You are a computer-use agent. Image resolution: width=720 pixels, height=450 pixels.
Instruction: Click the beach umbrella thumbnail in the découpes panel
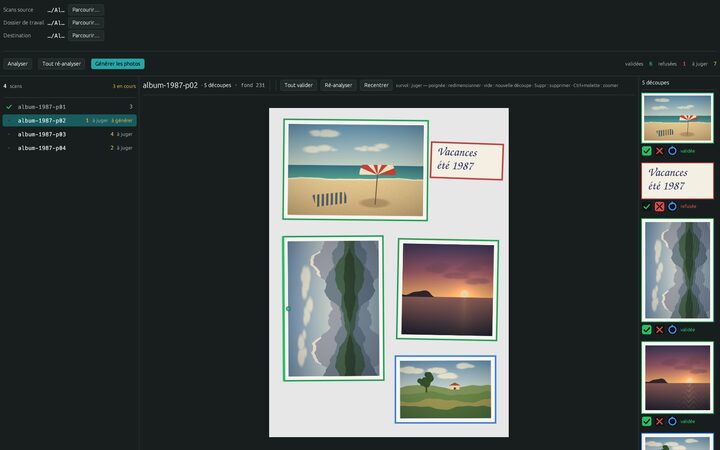coord(677,118)
